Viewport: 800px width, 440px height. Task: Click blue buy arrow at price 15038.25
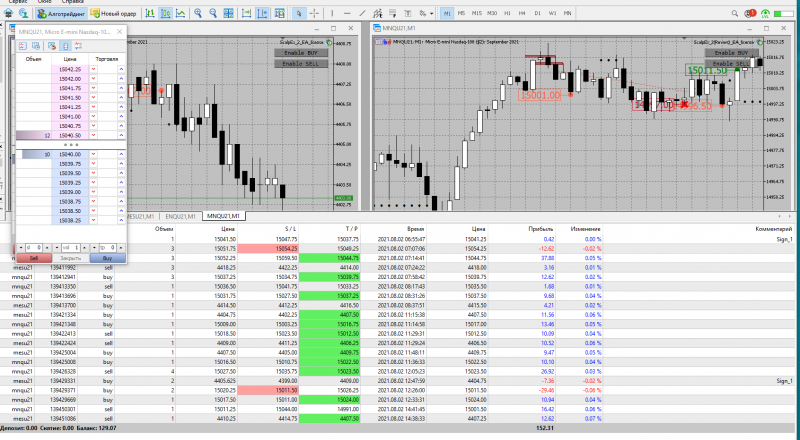pos(121,220)
